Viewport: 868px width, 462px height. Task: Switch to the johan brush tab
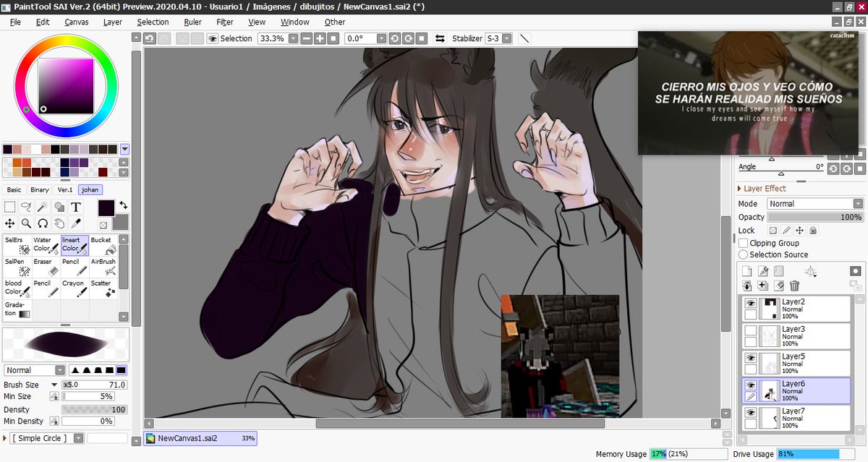(x=90, y=189)
